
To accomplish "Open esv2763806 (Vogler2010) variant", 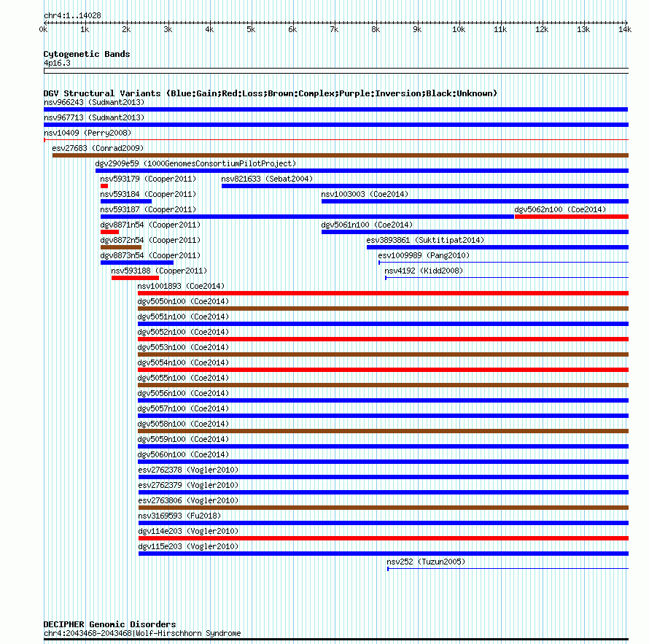I will point(188,500).
